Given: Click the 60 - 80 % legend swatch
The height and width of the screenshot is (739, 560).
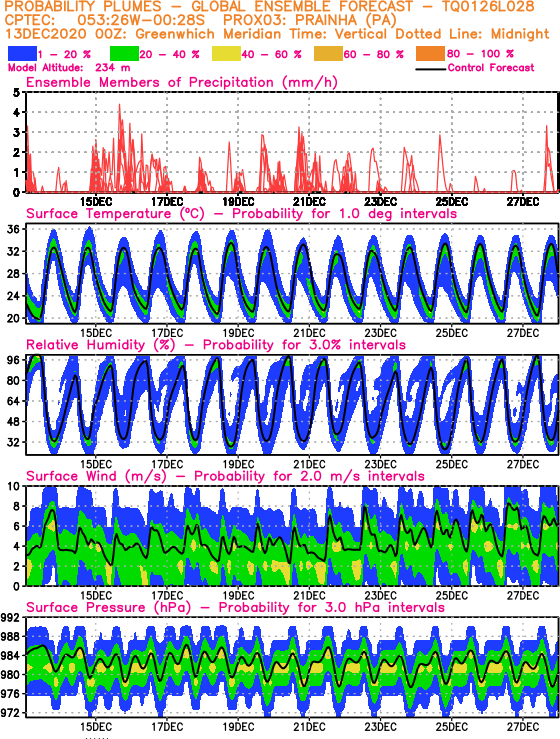Looking at the screenshot, I should click(x=328, y=54).
